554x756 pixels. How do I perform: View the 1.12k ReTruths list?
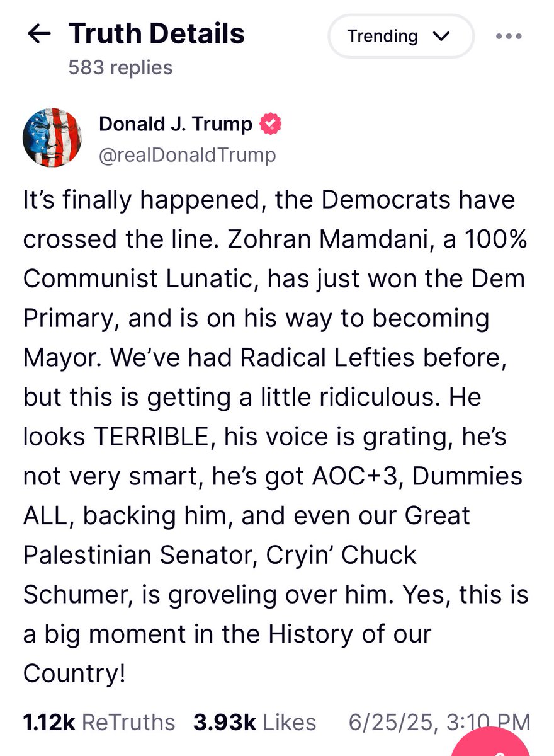click(99, 723)
